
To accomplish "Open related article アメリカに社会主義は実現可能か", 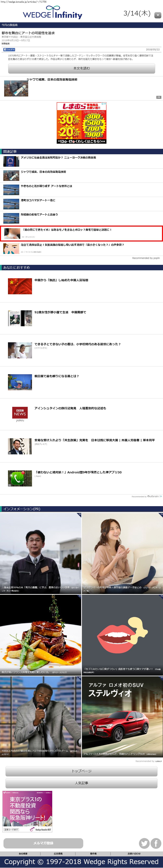I will click(x=58, y=158).
